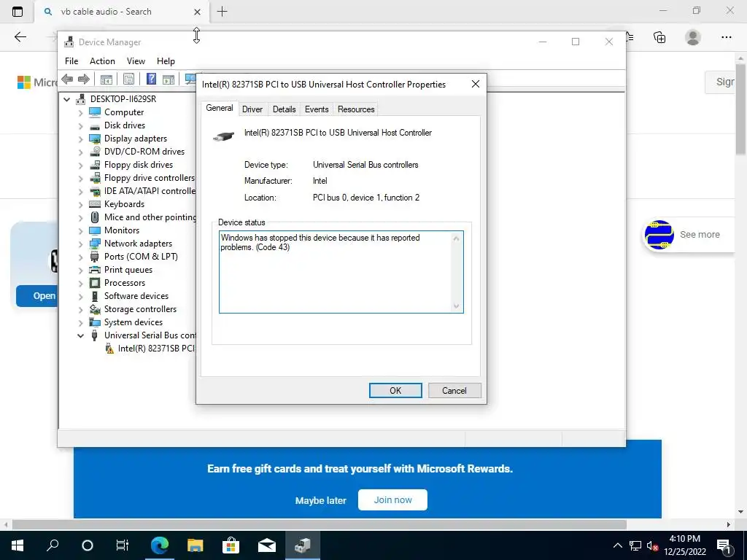Open the Action menu in Device Manager
Image resolution: width=747 pixels, height=560 pixels.
click(x=102, y=61)
